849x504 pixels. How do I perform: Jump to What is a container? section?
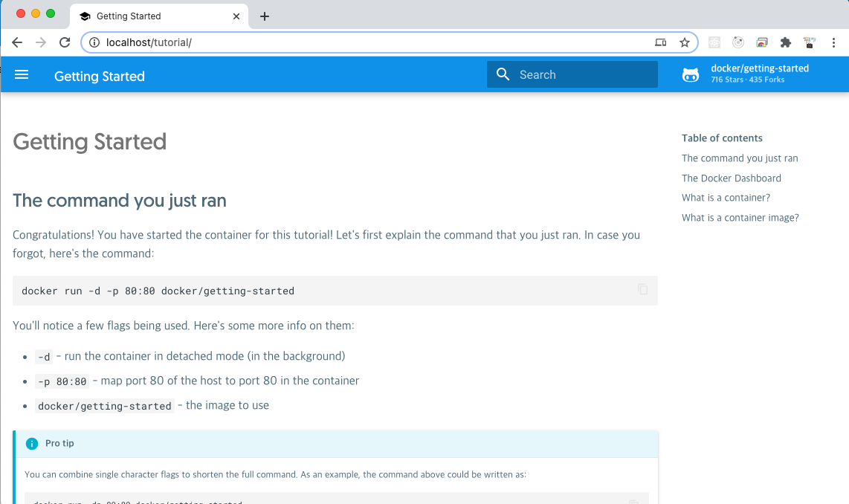point(726,198)
